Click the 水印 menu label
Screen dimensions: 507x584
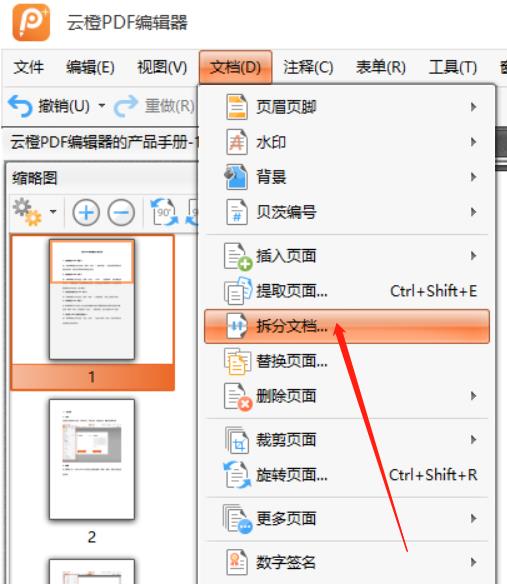click(271, 142)
